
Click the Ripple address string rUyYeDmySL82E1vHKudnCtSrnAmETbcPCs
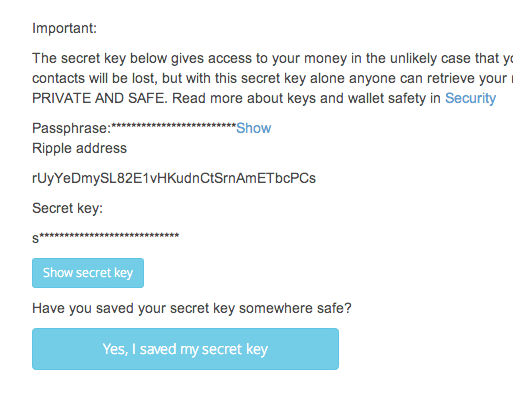pos(174,178)
